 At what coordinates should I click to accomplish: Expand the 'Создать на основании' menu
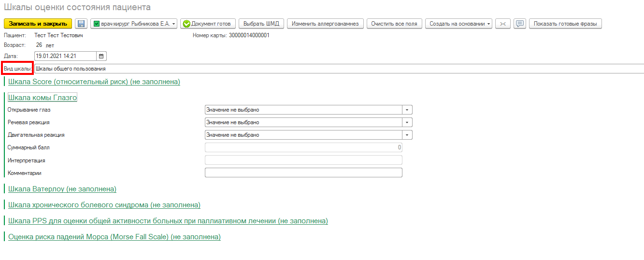tap(458, 24)
